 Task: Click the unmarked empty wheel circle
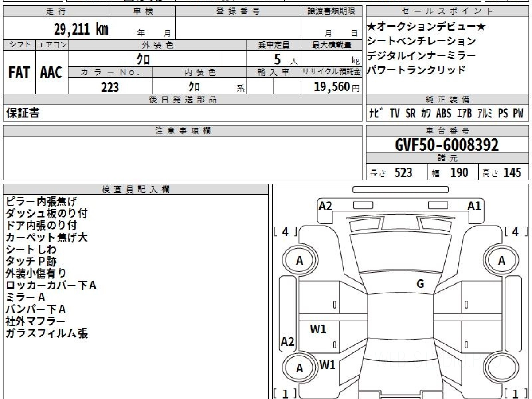501,368
